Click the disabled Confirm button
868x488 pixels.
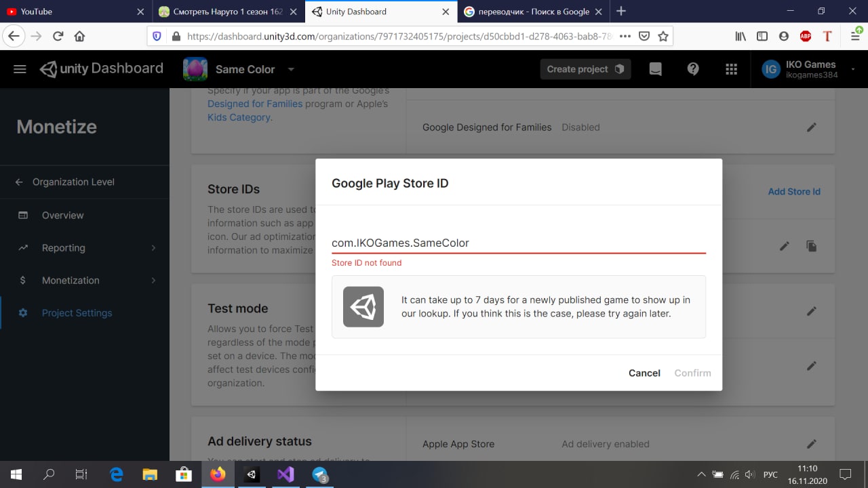[x=692, y=373]
